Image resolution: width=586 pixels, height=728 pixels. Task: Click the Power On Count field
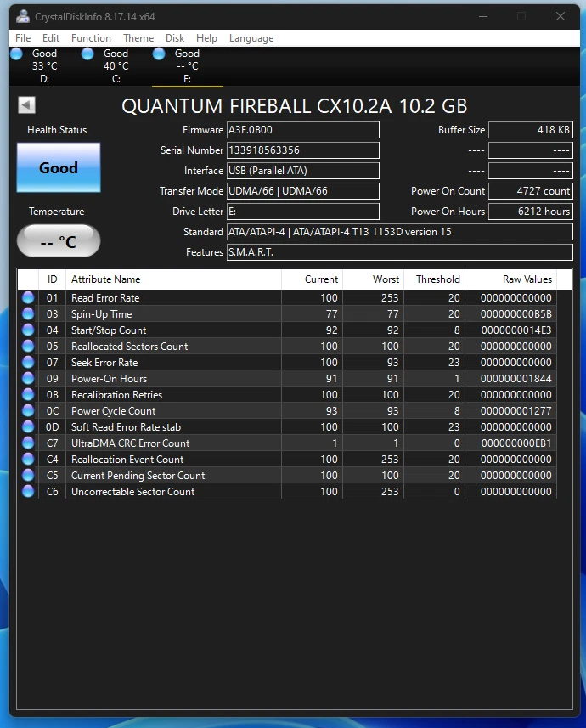click(530, 191)
